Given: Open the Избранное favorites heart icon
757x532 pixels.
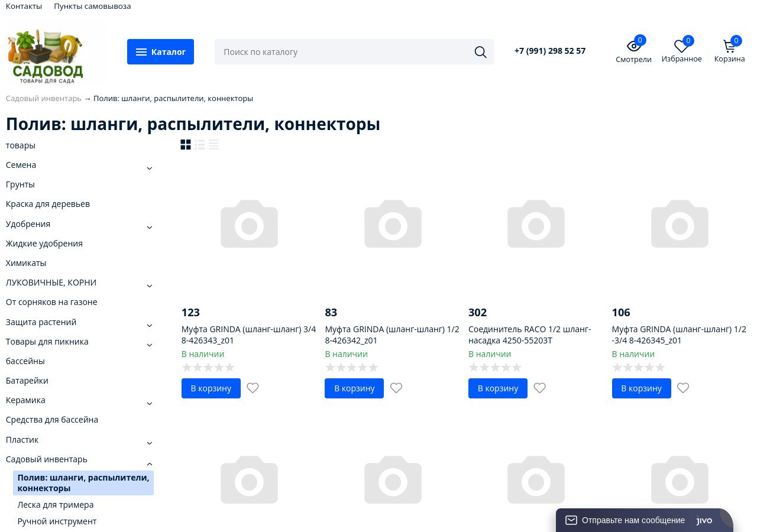Looking at the screenshot, I should (x=681, y=46).
